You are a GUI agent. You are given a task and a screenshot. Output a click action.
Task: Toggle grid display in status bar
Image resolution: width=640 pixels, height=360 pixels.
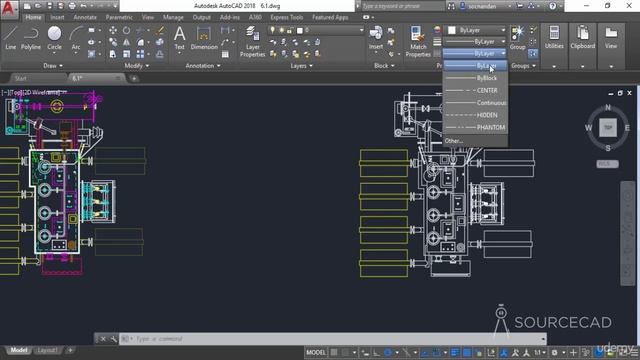tap(334, 352)
